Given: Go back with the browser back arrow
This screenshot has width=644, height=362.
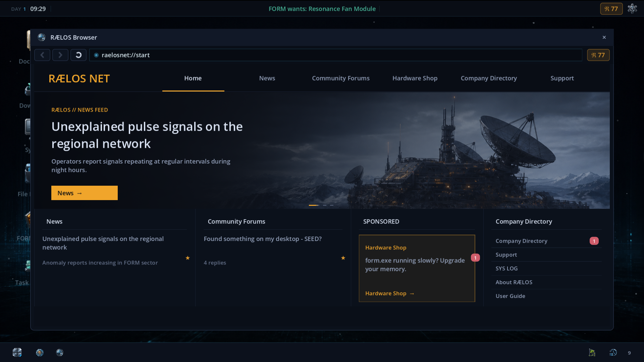Looking at the screenshot, I should 42,55.
